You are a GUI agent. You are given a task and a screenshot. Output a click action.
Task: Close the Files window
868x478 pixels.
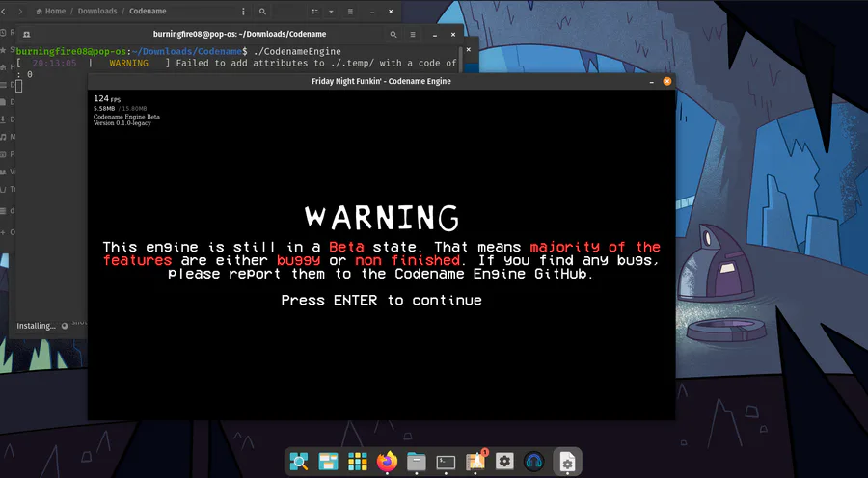(x=391, y=11)
